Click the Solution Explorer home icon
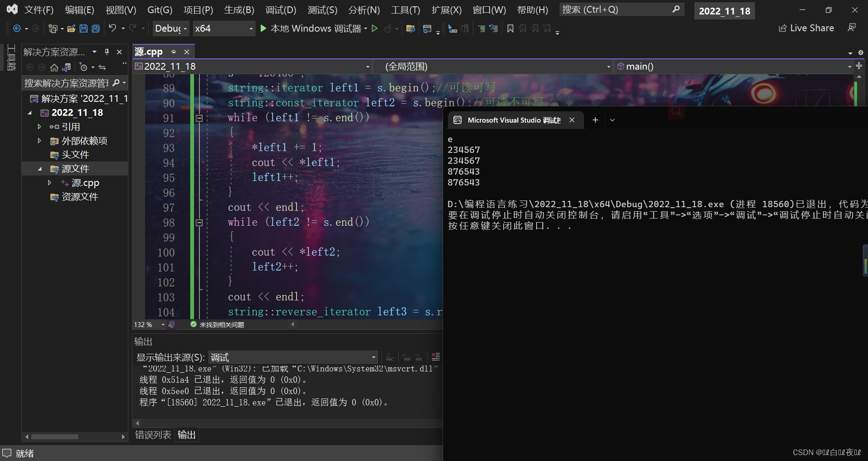The width and height of the screenshot is (868, 461). click(x=54, y=67)
